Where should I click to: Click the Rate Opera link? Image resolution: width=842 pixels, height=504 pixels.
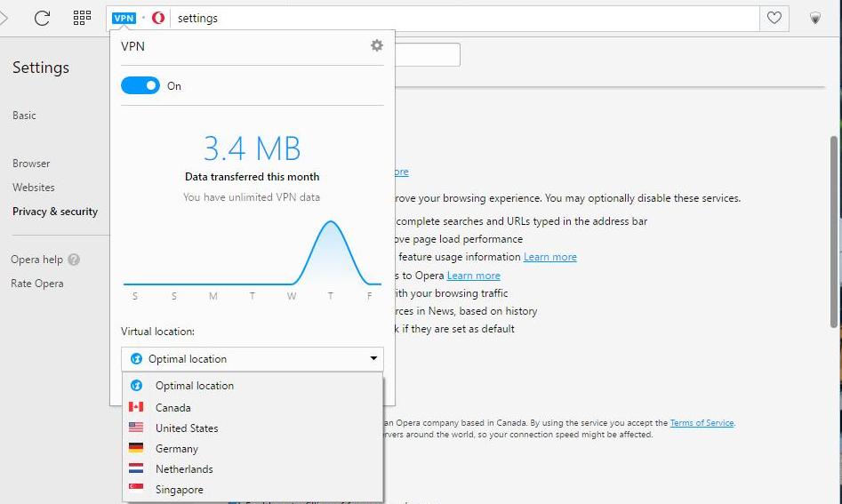pos(37,284)
